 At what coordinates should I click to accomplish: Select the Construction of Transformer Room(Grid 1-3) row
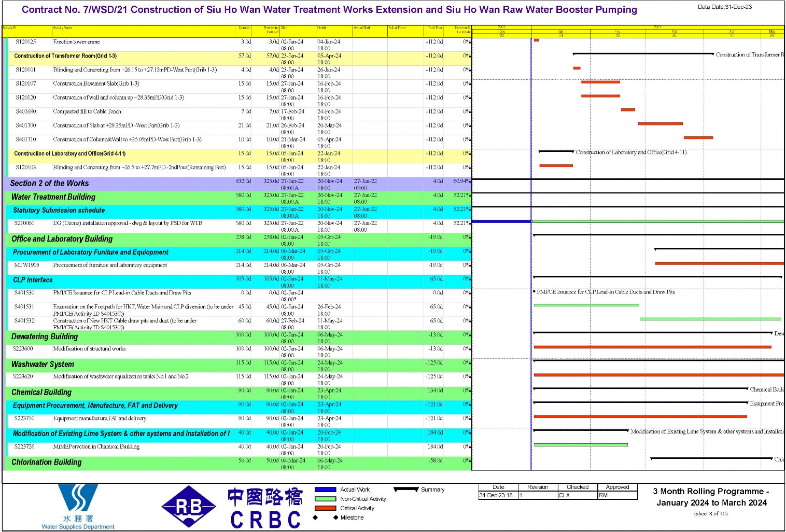238,58
